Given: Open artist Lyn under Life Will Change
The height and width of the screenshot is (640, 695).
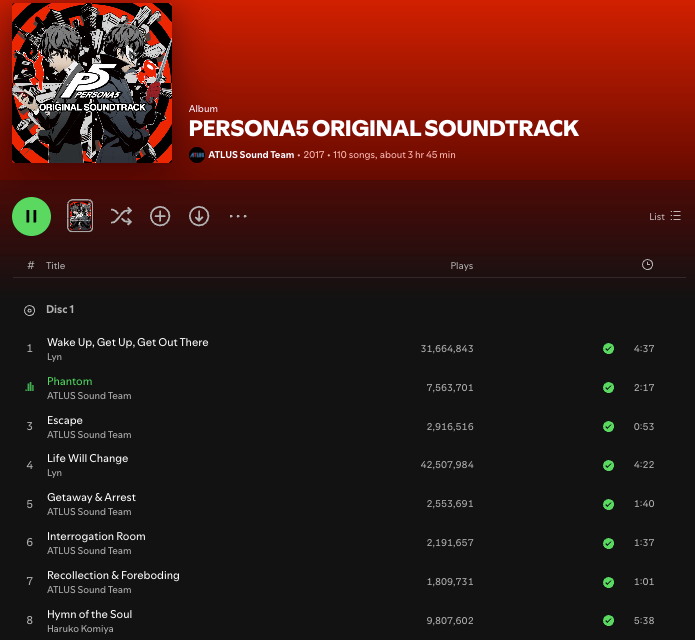Looking at the screenshot, I should pos(55,473).
